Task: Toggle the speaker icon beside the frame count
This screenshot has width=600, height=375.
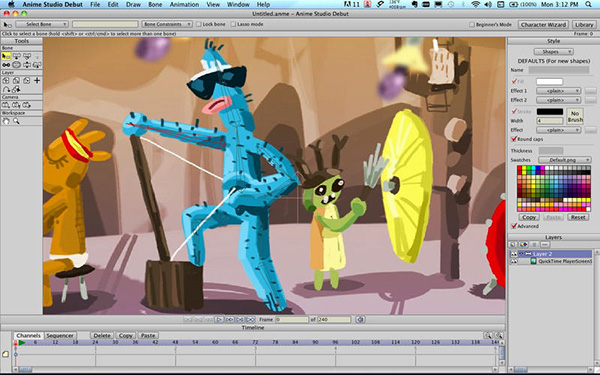Action: pyautogui.click(x=360, y=320)
